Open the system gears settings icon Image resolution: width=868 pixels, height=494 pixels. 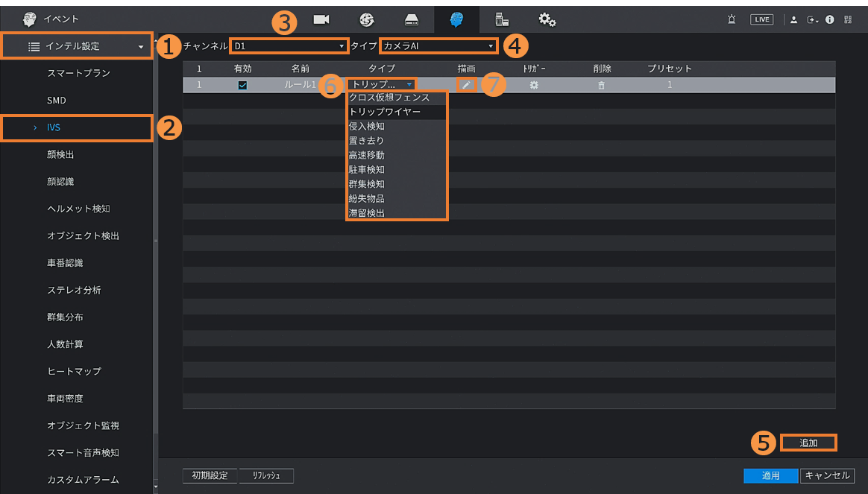(547, 19)
